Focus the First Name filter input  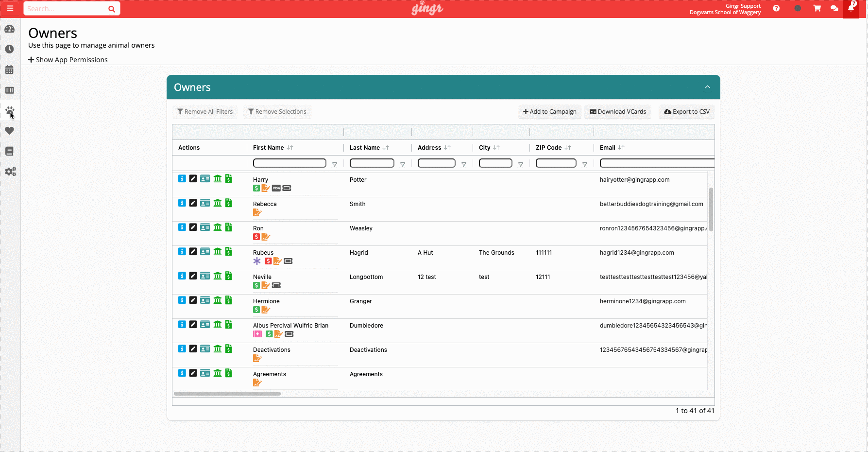(289, 163)
